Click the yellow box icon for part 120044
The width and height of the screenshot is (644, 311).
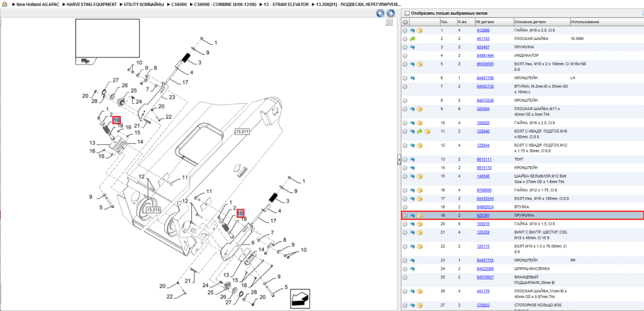tap(420, 146)
